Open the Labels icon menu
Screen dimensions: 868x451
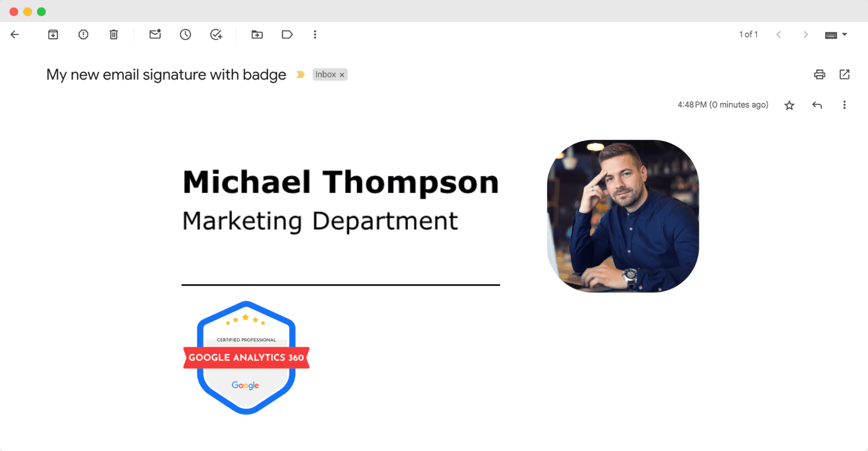tap(287, 35)
